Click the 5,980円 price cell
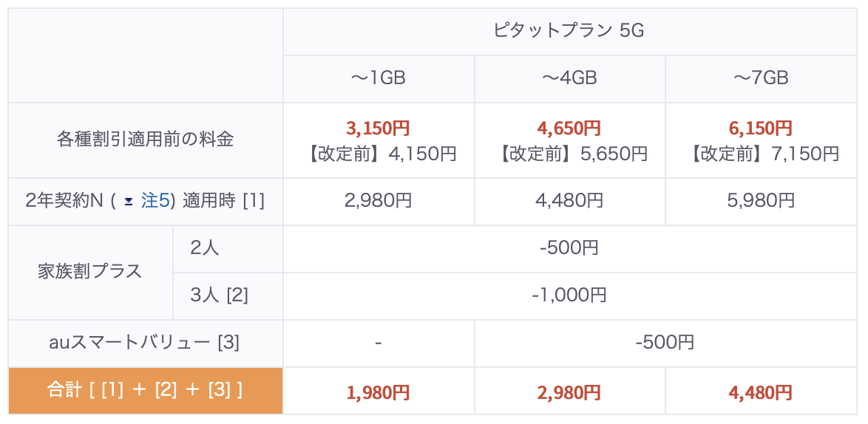 point(761,201)
